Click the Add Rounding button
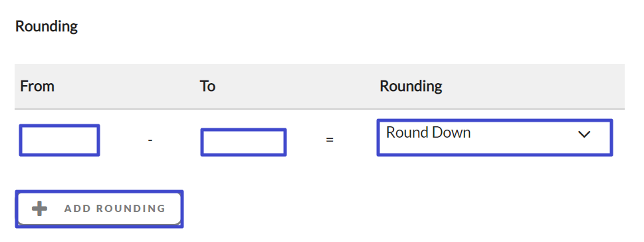This screenshot has height=242, width=644. (x=99, y=209)
